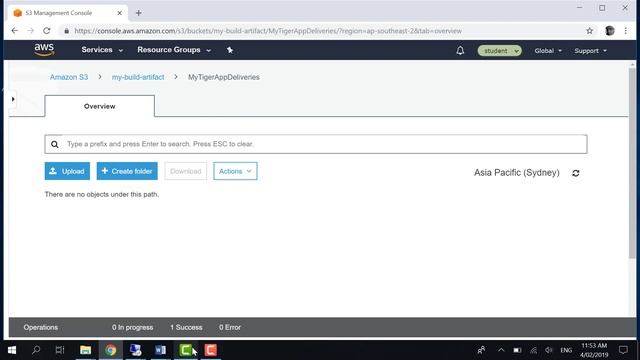This screenshot has height=360, width=640.
Task: Click the browser address bar URL
Action: [268, 31]
